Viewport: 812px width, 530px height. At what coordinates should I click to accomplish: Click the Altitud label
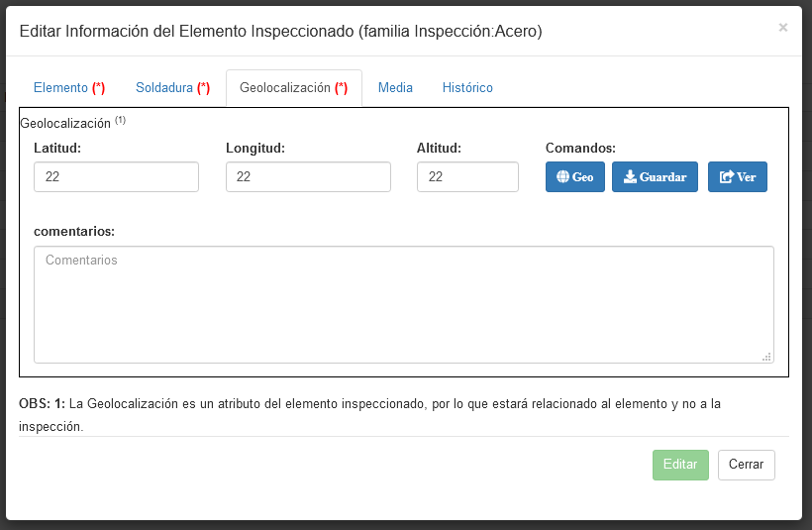(x=440, y=149)
